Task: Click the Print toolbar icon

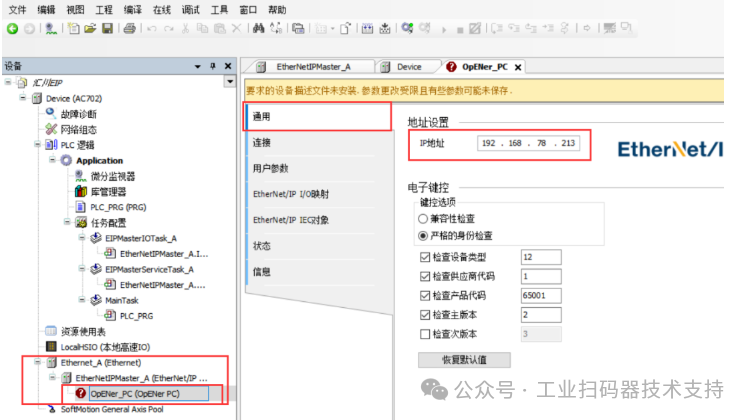Action: (129, 29)
